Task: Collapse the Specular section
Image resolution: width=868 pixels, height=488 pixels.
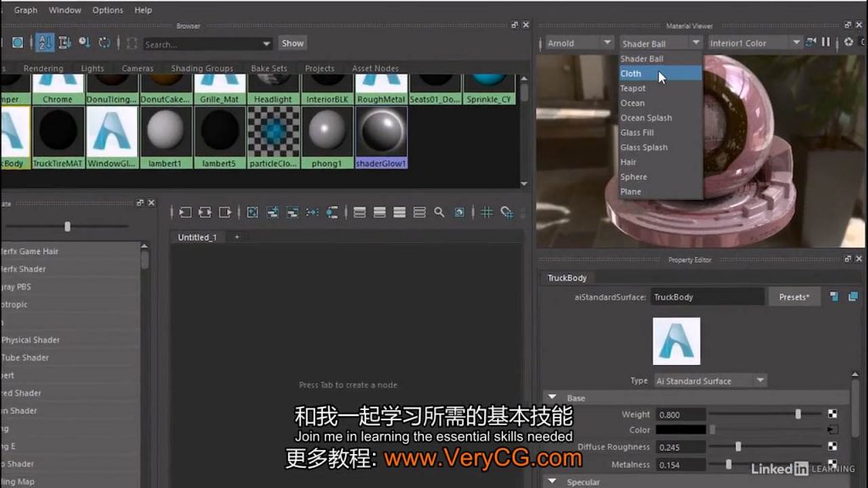Action: (552, 481)
